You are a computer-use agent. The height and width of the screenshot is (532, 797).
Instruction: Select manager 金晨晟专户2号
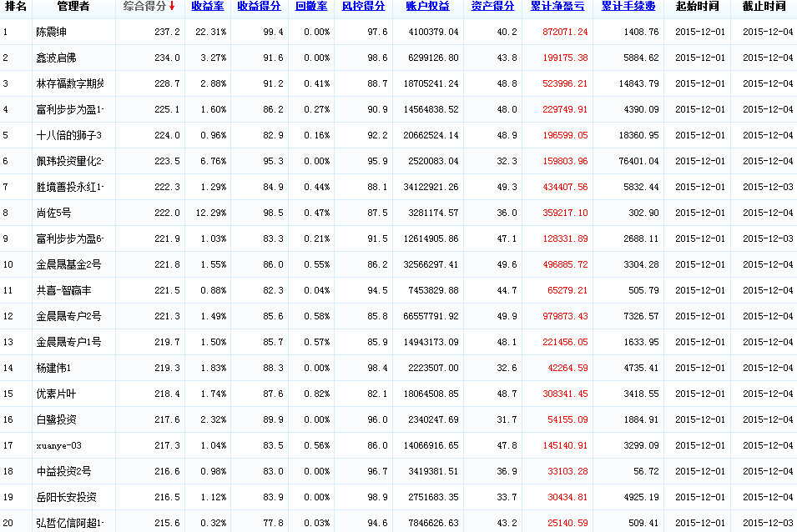[68, 316]
